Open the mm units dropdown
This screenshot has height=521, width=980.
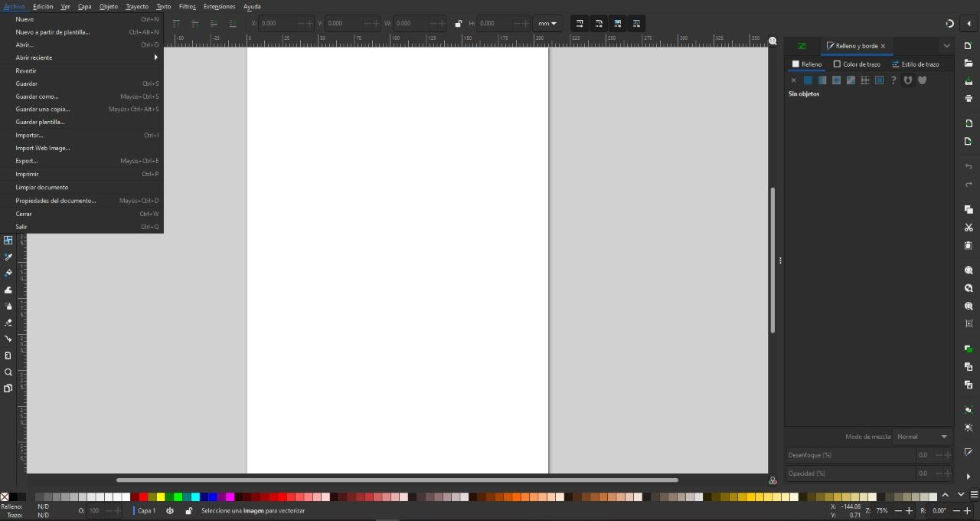click(547, 23)
